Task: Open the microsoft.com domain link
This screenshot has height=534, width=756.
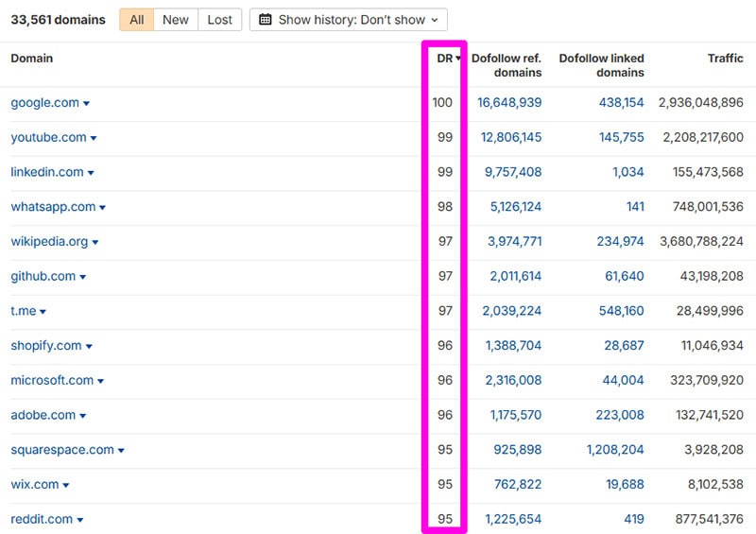Action: [x=52, y=381]
